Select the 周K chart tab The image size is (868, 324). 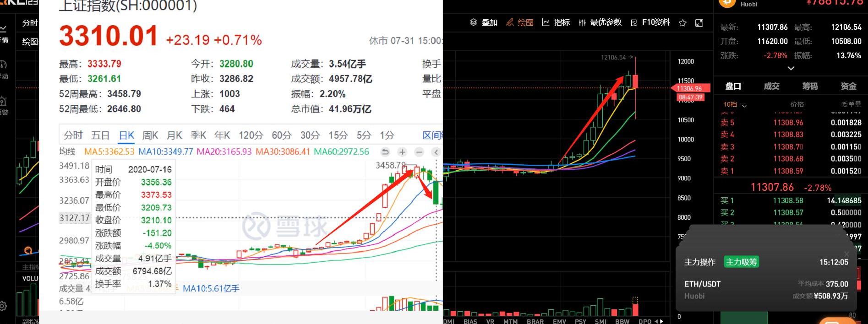150,135
